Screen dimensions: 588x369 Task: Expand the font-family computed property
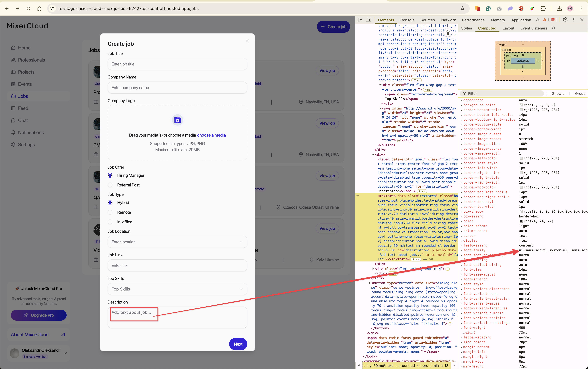(x=461, y=250)
